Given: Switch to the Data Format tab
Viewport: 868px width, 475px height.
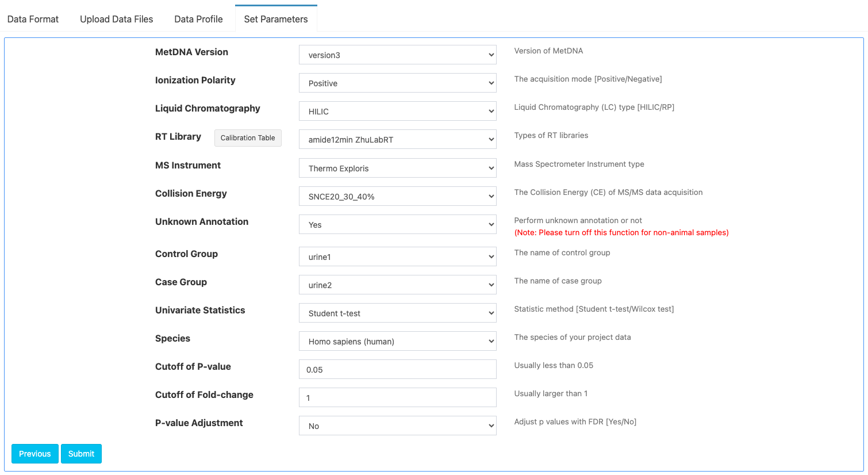Looking at the screenshot, I should pyautogui.click(x=33, y=19).
